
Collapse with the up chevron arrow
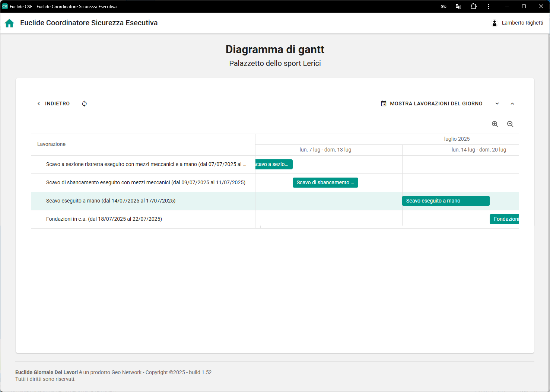(512, 104)
